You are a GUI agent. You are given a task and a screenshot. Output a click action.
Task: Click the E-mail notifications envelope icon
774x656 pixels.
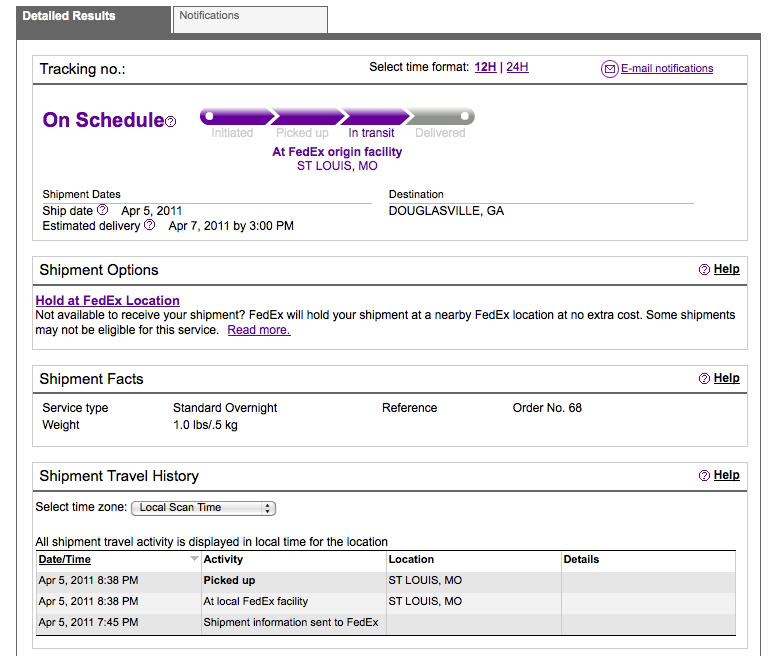point(609,69)
